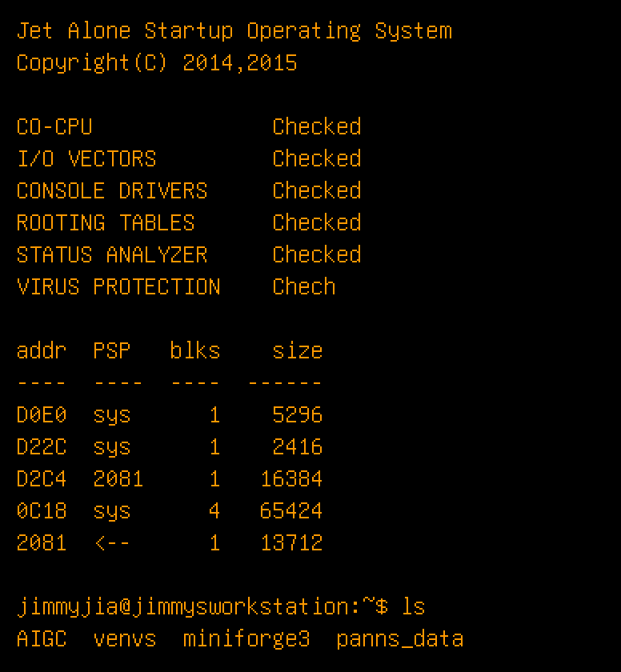Click size value '2416'
The width and height of the screenshot is (621, 672).
[x=298, y=447]
